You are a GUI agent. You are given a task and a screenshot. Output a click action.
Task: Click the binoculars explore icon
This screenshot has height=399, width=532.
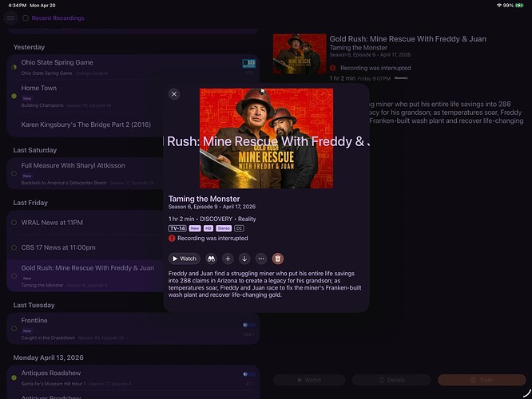(211, 259)
